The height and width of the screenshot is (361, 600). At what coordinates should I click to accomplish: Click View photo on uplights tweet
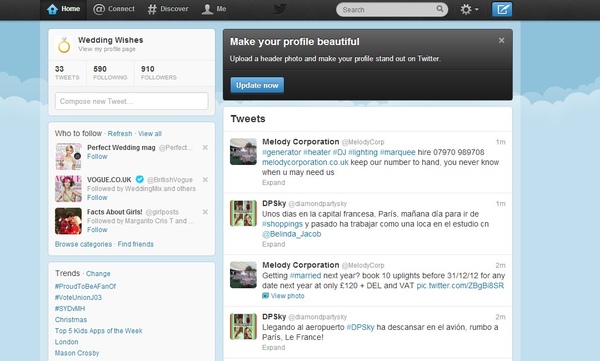coord(283,296)
